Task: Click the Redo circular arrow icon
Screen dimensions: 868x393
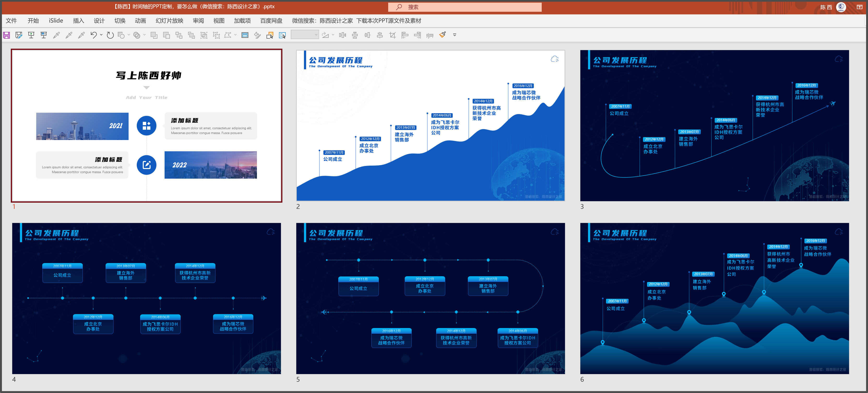Action: click(x=110, y=35)
